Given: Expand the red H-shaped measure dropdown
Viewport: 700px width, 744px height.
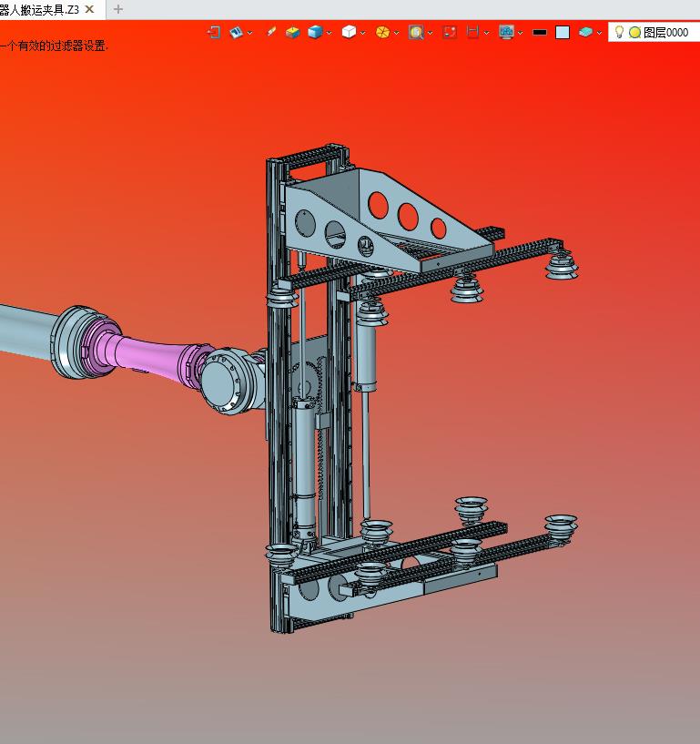Looking at the screenshot, I should click(487, 33).
